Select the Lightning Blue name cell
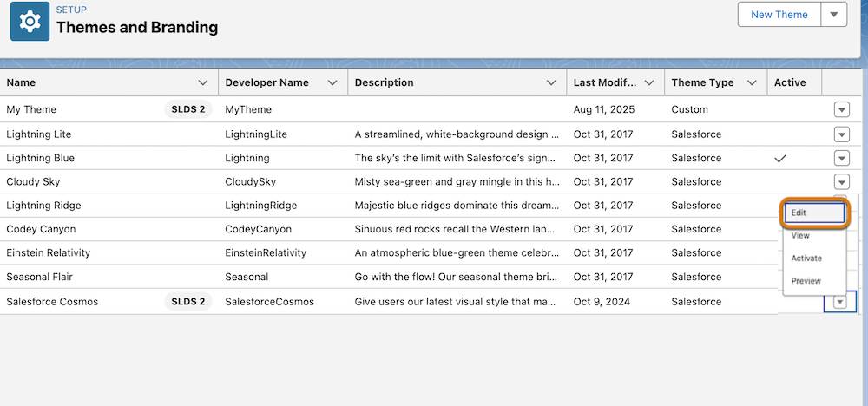Viewport: 868px width, 406px height. [108, 158]
